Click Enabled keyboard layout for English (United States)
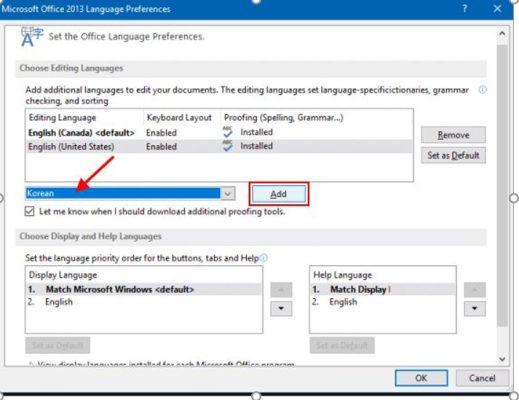This screenshot has height=400, width=519. click(x=162, y=147)
